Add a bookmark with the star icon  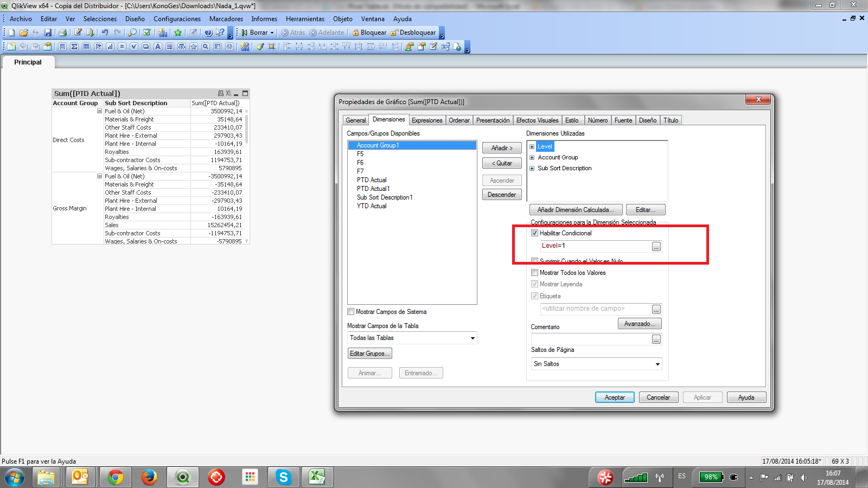pos(178,33)
